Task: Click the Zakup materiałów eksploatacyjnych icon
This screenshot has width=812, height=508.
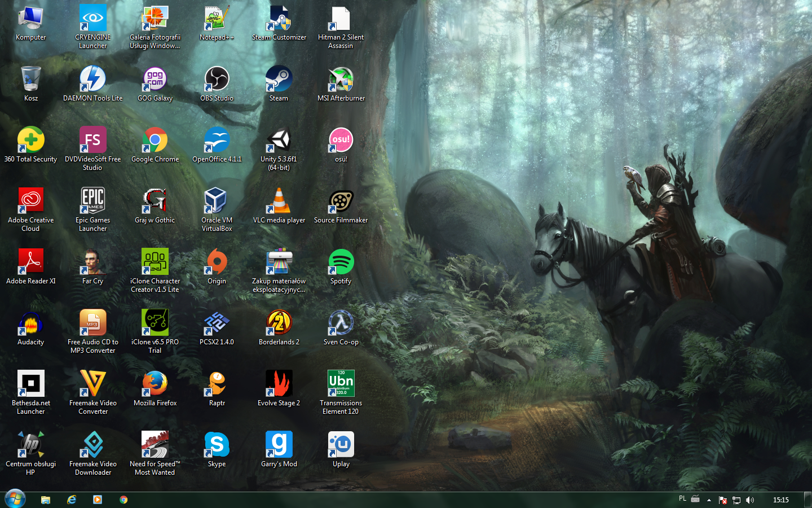Action: tap(279, 270)
